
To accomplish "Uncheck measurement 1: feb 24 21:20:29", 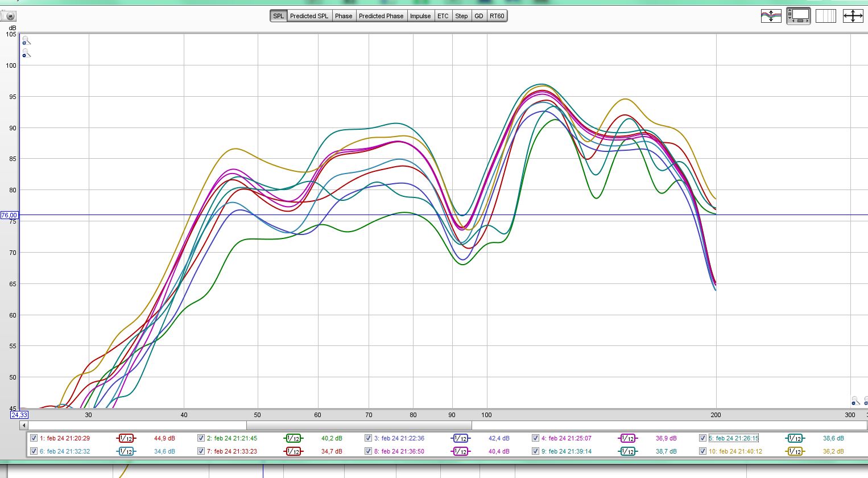I will (x=34, y=438).
